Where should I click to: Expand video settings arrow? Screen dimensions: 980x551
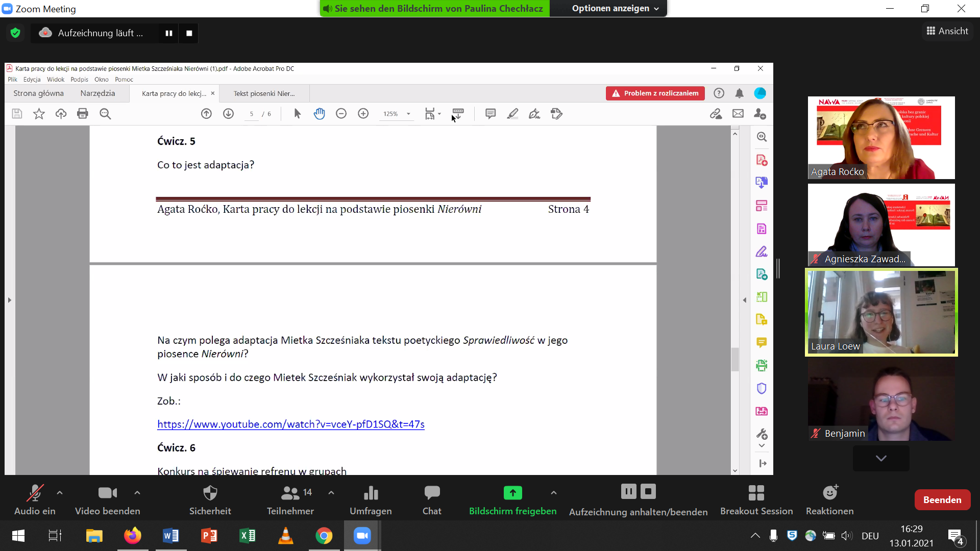137,493
